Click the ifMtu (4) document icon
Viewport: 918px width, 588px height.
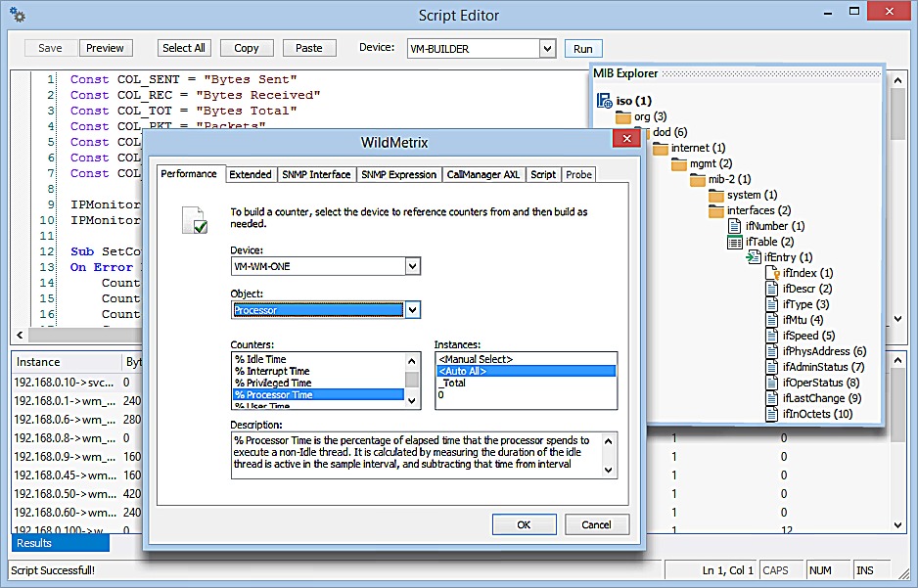click(772, 320)
